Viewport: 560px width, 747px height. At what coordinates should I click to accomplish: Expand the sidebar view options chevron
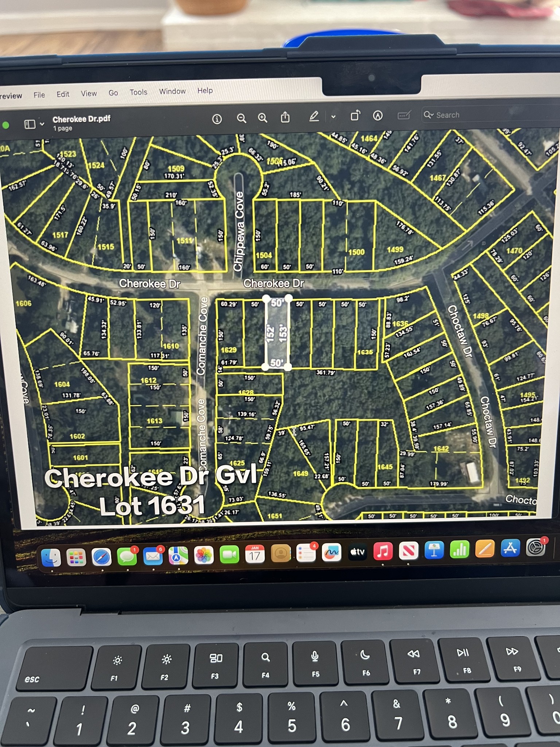42,124
